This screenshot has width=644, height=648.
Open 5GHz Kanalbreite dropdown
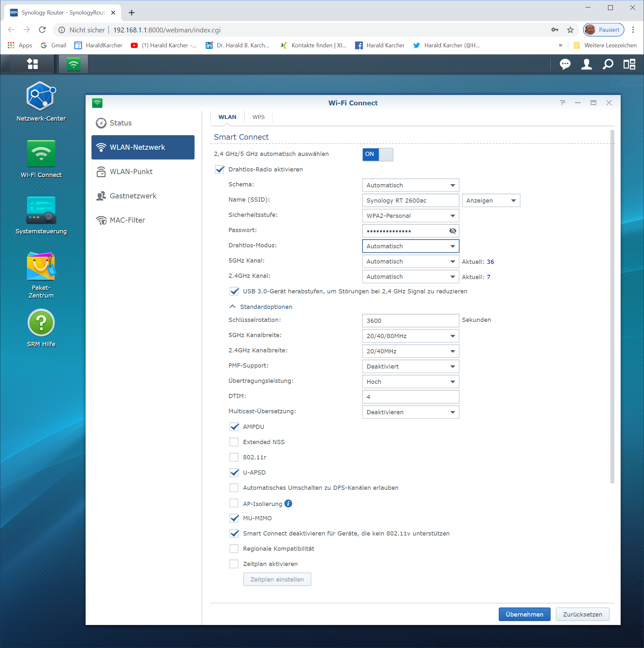(x=410, y=336)
